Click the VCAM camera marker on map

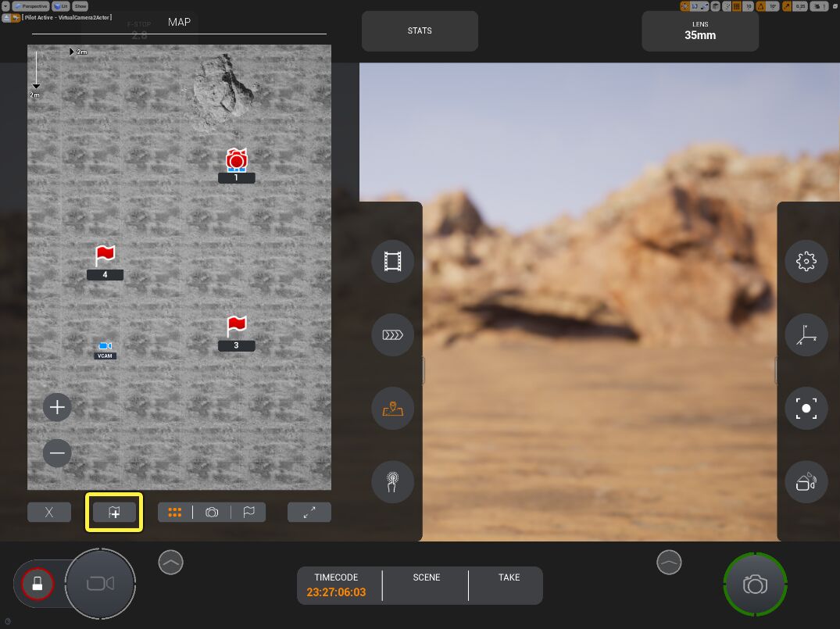tap(105, 350)
